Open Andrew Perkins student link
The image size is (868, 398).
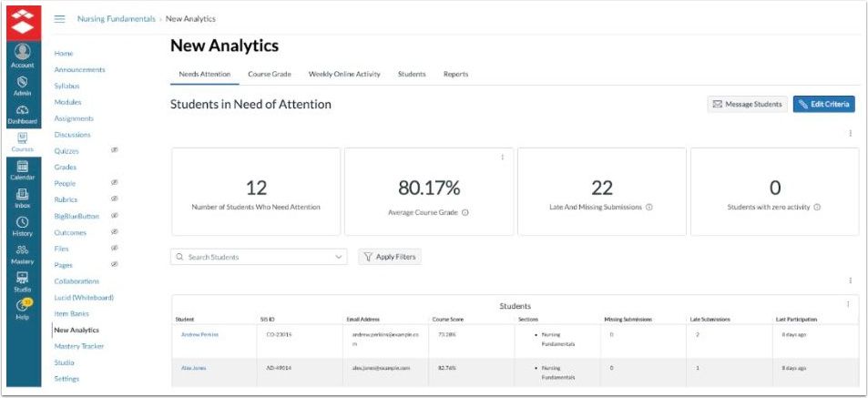point(199,334)
